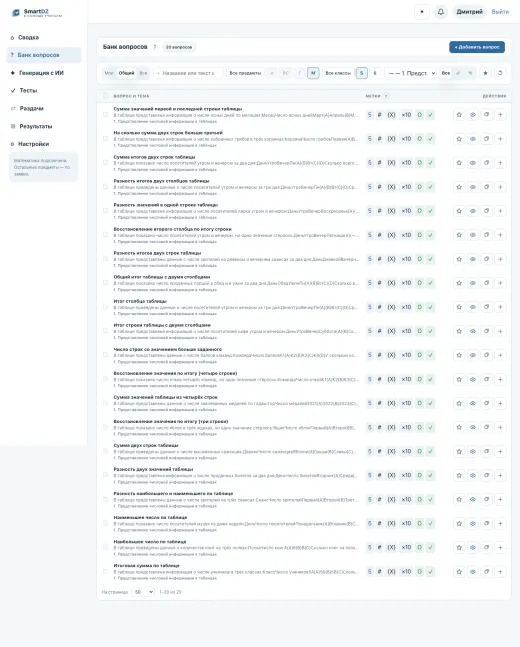520x647 pixels.
Task: Click the 'Добавить вопрос' button
Action: click(477, 47)
